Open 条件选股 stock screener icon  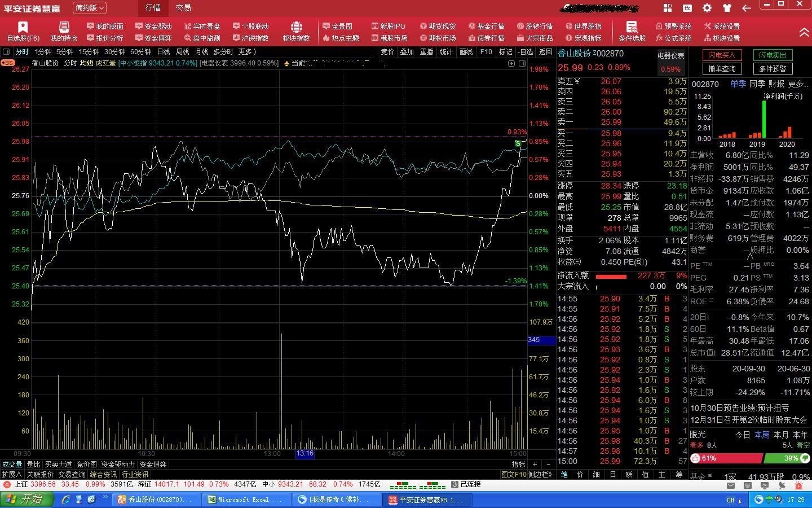(632, 32)
